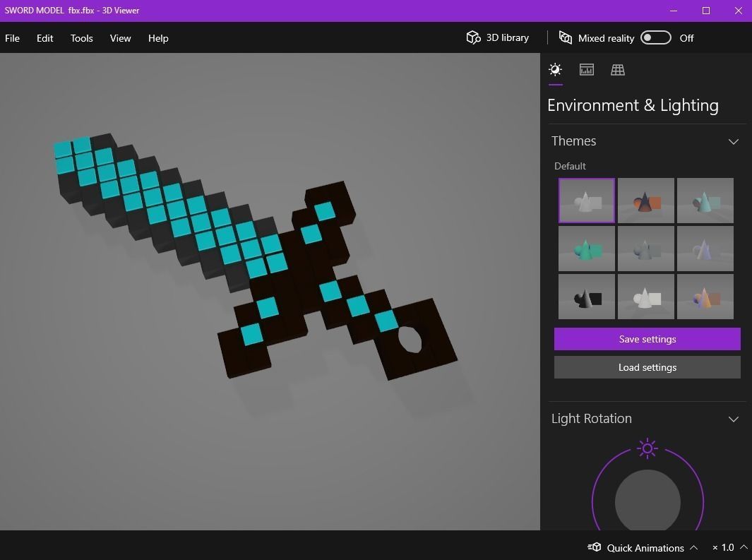Image resolution: width=752 pixels, height=560 pixels.
Task: Click the × 1.0 speed value
Action: tap(723, 547)
